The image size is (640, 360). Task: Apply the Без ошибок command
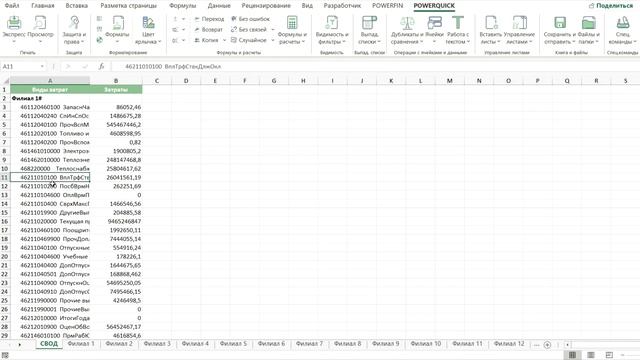[250, 19]
